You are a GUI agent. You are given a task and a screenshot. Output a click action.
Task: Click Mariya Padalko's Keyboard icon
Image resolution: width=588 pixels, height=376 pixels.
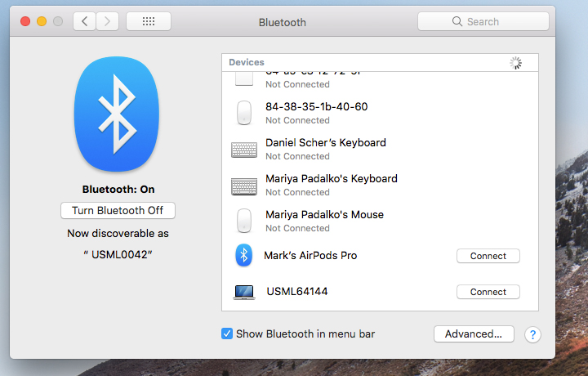pos(244,186)
